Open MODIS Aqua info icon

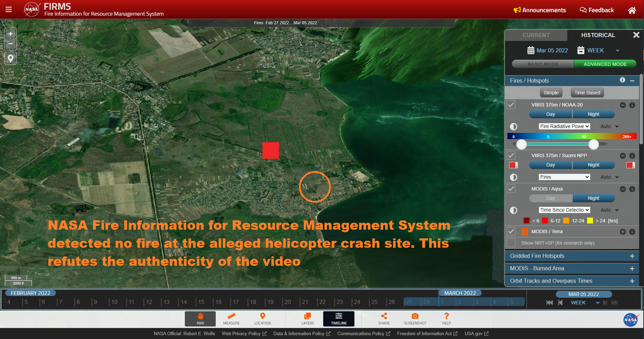tap(632, 189)
